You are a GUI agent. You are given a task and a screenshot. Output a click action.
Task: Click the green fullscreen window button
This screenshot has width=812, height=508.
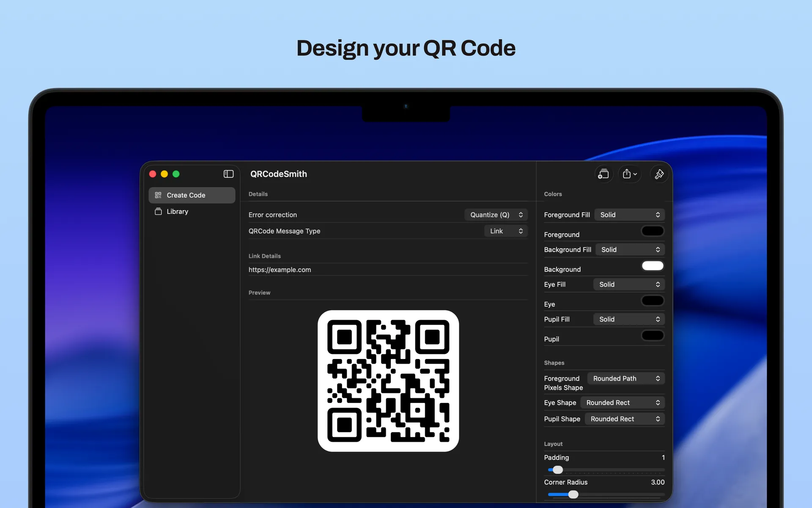176,174
